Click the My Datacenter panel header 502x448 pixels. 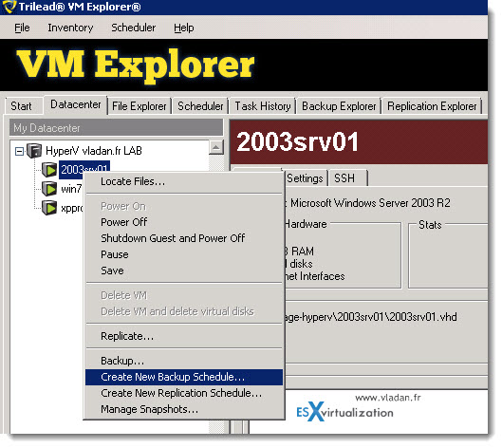[116, 128]
